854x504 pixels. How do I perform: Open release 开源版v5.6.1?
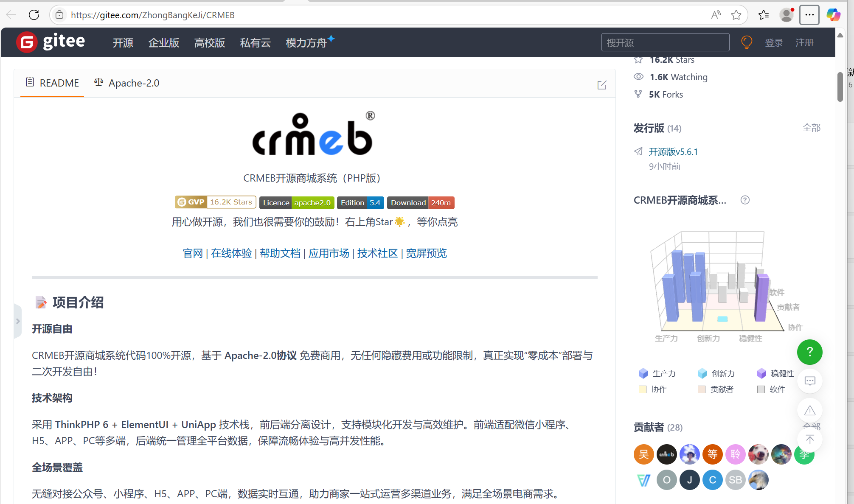click(x=673, y=151)
